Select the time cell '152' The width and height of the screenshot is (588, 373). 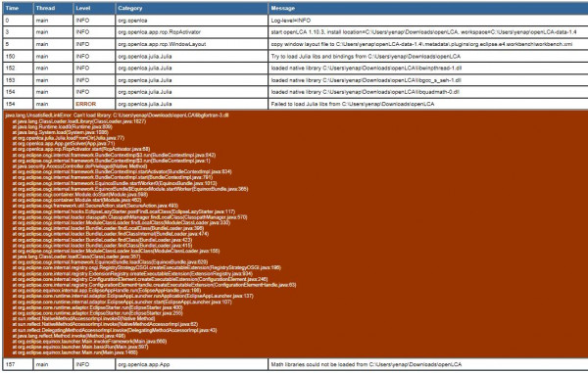18,68
